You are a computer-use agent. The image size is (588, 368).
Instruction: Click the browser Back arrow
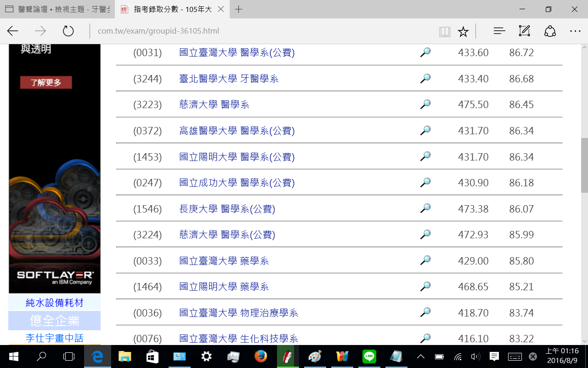[x=12, y=31]
